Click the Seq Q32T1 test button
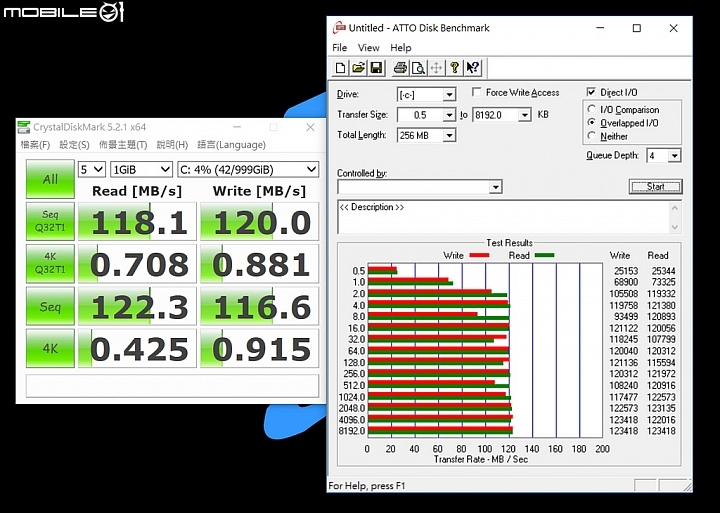 (x=50, y=221)
